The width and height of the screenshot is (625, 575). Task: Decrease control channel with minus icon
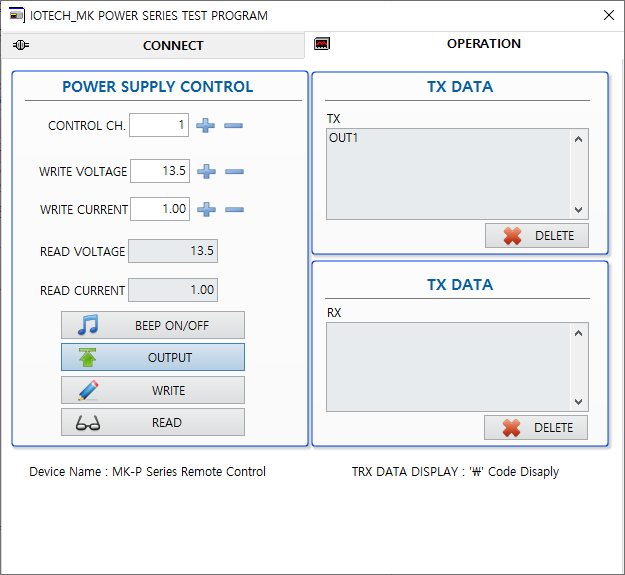[234, 126]
